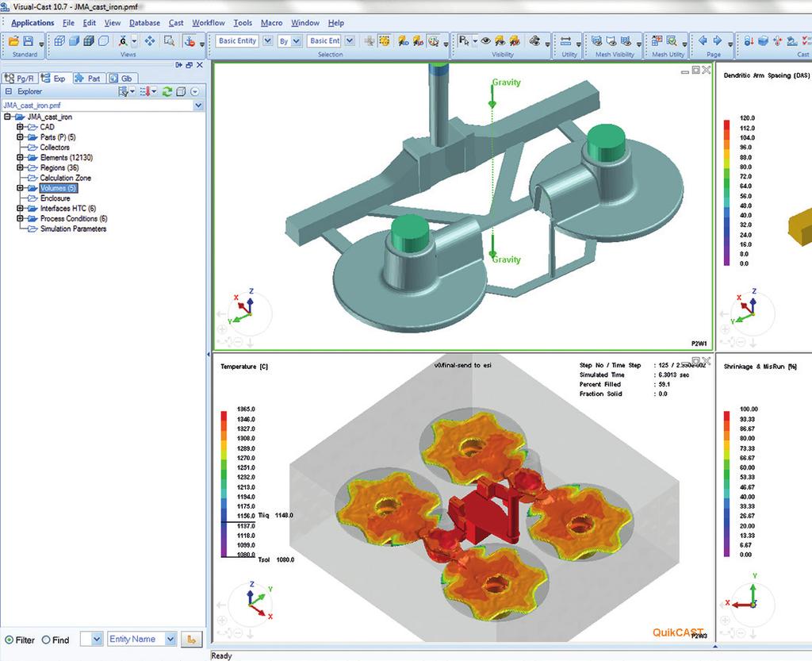The image size is (812, 661).
Task: Go to the next page with the right arrow
Action: pyautogui.click(x=717, y=40)
